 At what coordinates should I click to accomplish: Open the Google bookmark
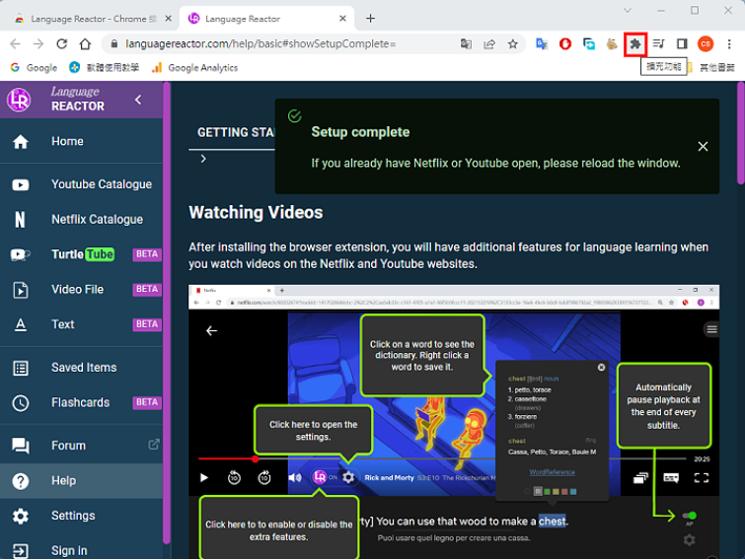coord(35,68)
